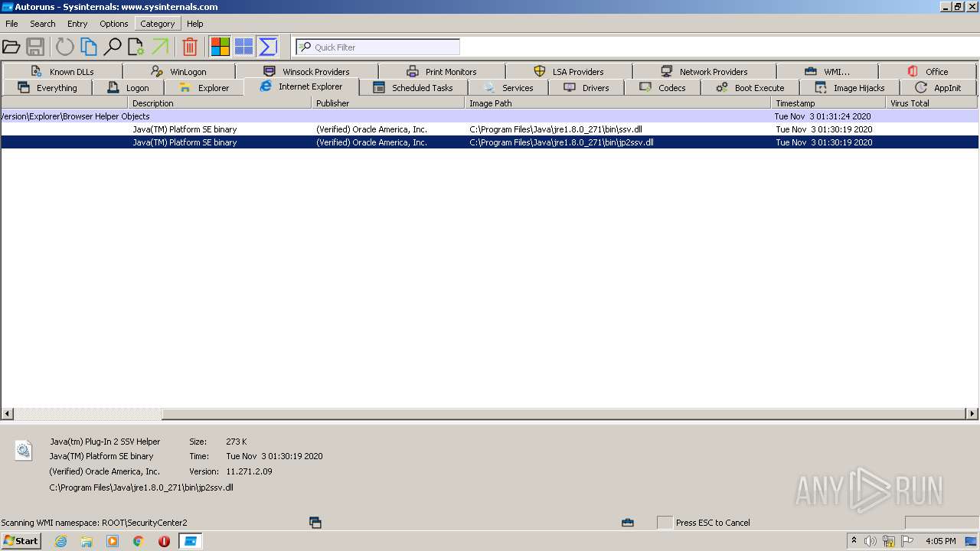Switch to the Network Providers tab

(704, 71)
